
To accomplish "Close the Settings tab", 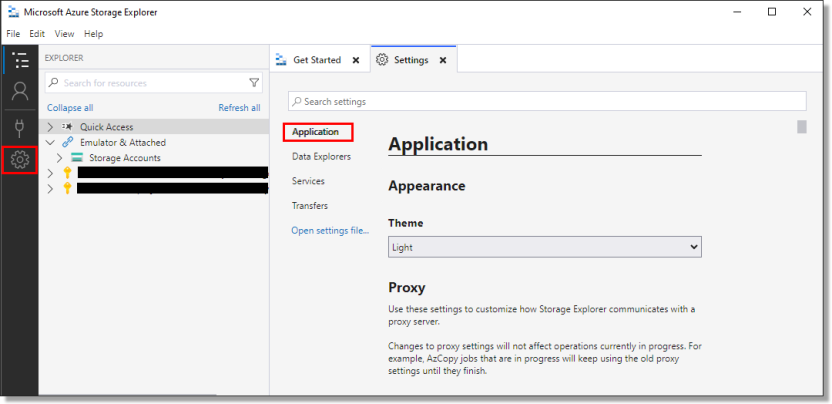I will coord(443,61).
